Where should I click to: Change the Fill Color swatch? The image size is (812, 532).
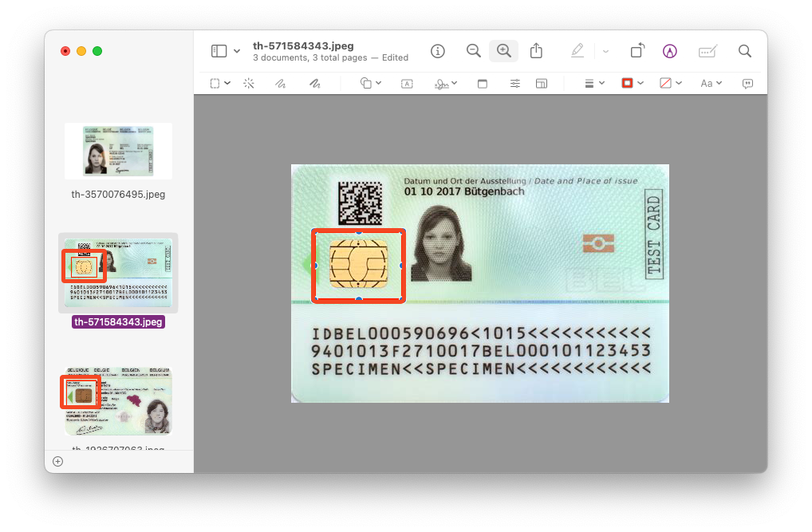pyautogui.click(x=671, y=84)
